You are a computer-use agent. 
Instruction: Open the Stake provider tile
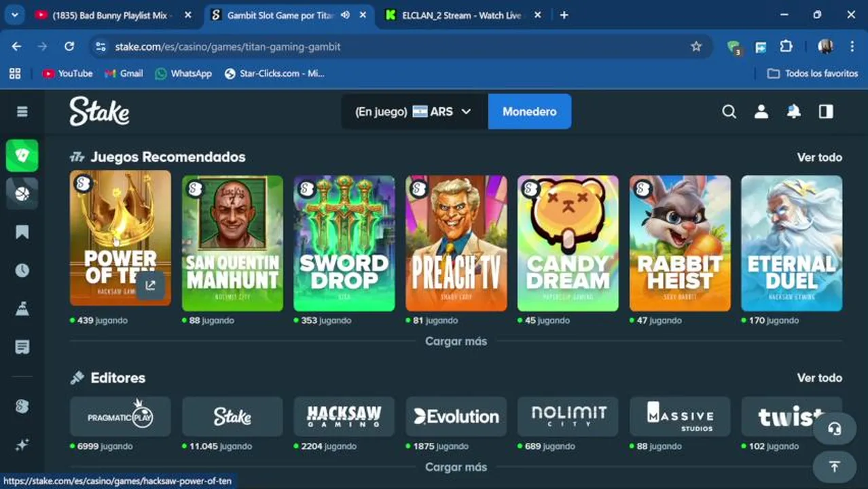click(x=232, y=416)
